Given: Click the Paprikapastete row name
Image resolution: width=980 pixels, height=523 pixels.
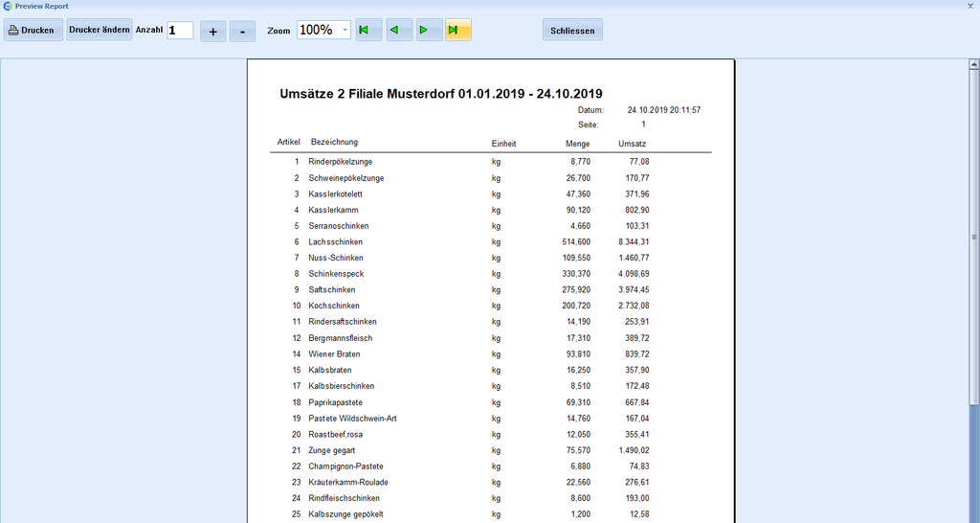Looking at the screenshot, I should [336, 403].
